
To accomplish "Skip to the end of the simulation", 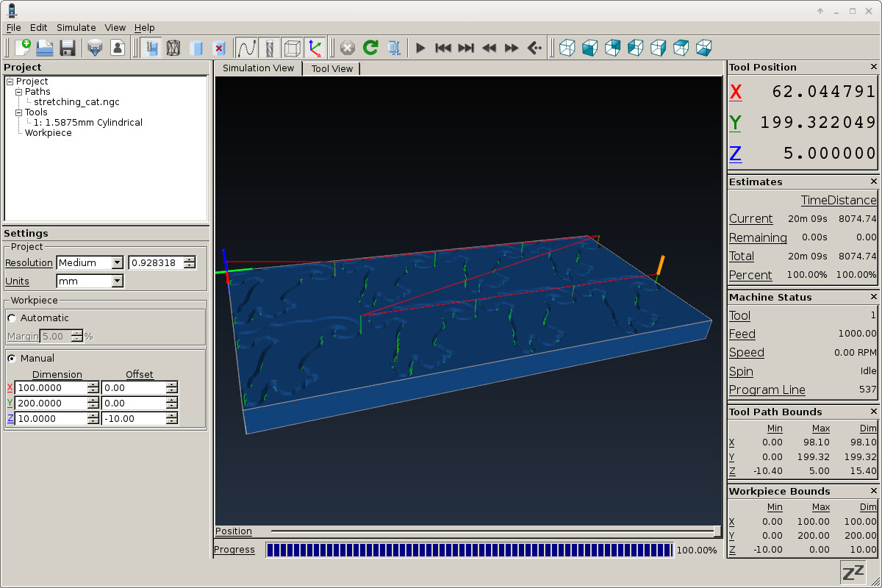I will click(466, 48).
